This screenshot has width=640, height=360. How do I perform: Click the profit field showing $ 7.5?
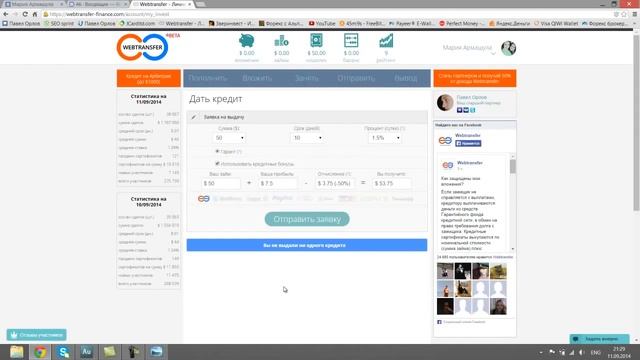pyautogui.click(x=278, y=184)
